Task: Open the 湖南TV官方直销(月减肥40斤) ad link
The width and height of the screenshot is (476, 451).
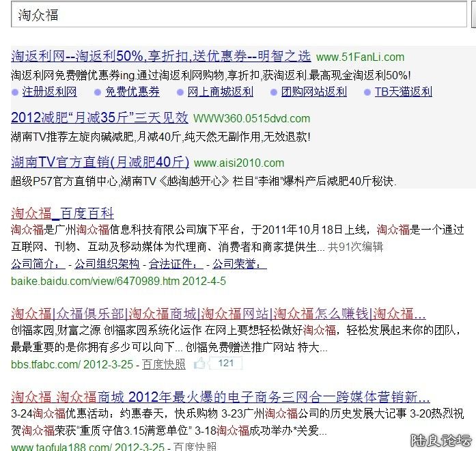Action: click(100, 162)
